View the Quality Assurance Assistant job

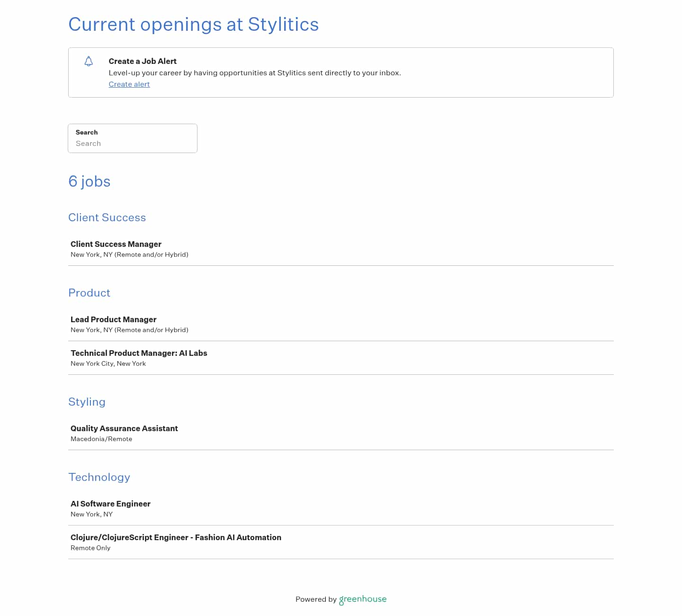click(124, 428)
